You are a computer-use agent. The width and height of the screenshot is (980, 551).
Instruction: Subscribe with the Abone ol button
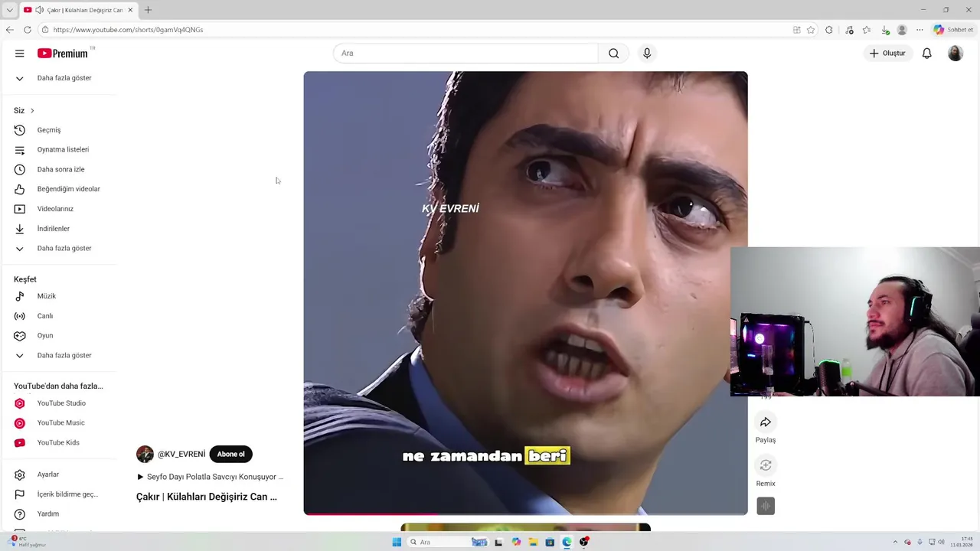230,455
